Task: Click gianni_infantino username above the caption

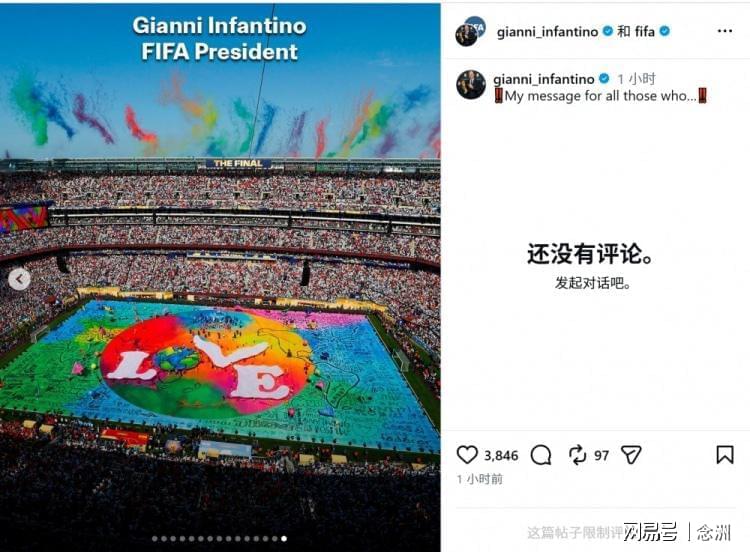Action: [544, 78]
